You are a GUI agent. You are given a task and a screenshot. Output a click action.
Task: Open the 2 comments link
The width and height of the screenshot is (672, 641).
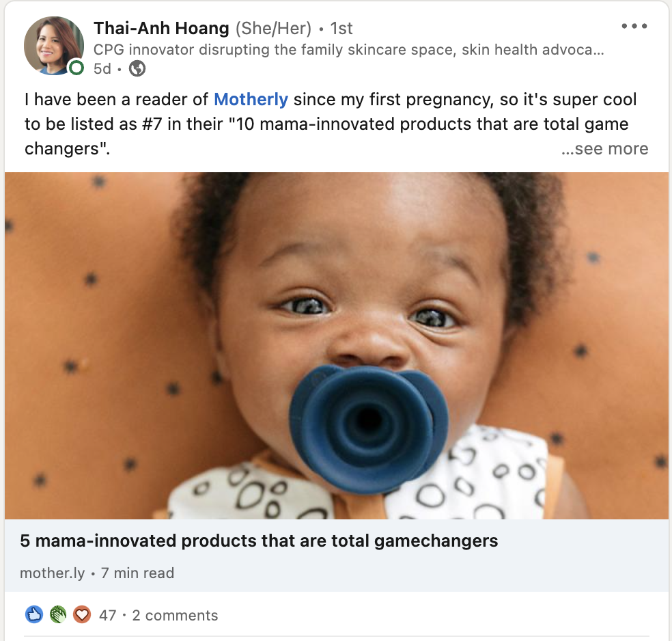tap(175, 615)
